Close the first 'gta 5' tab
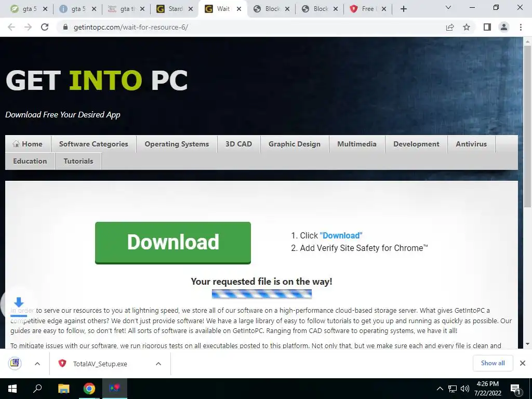The height and width of the screenshot is (399, 532). pyautogui.click(x=45, y=9)
